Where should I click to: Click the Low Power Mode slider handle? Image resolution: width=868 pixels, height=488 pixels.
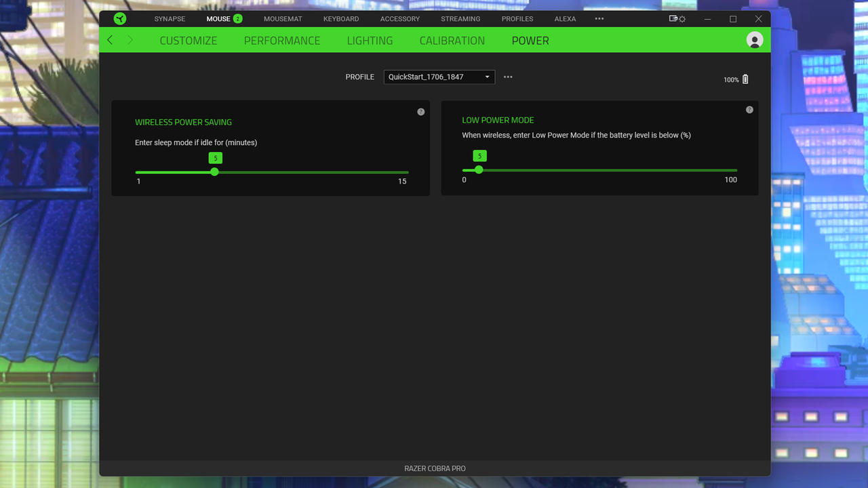pyautogui.click(x=479, y=169)
